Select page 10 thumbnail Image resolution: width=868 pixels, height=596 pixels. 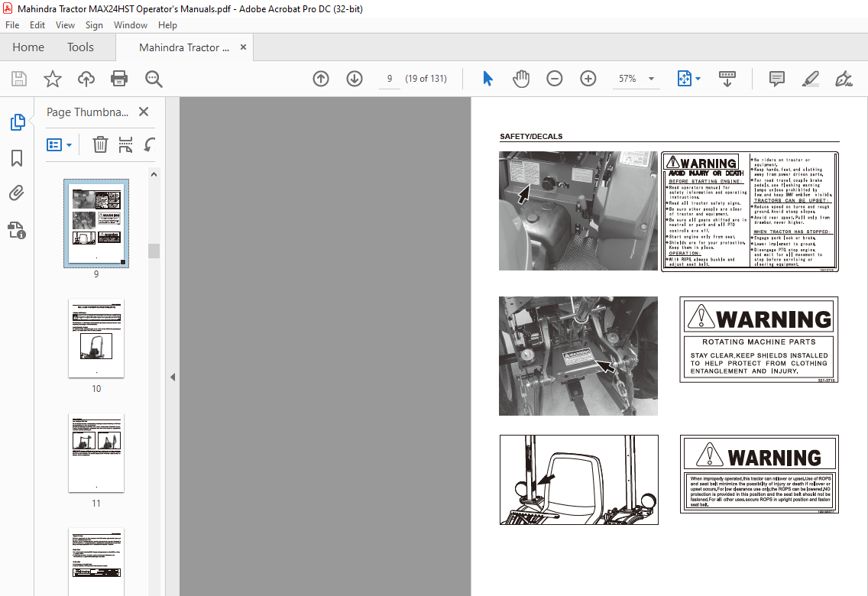pos(96,338)
